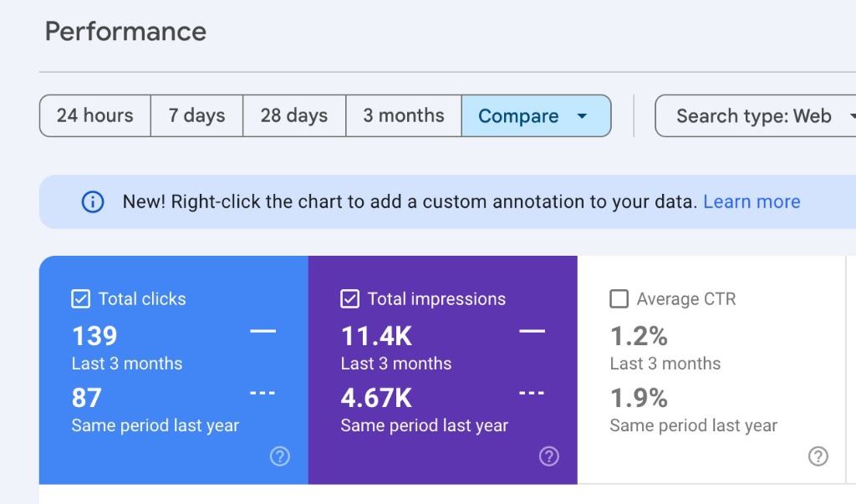
Task: Open help for Total clicks metric
Action: coord(279,456)
